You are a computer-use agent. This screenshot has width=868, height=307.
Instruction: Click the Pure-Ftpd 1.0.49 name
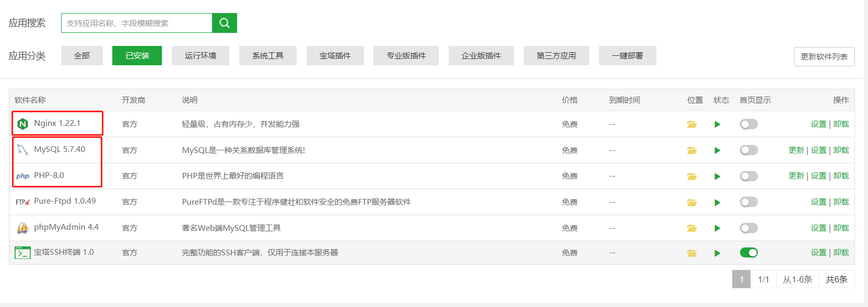(65, 201)
